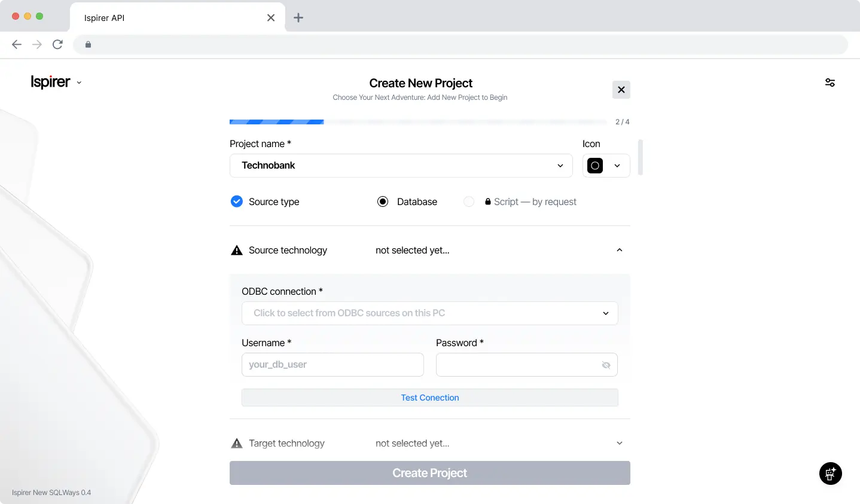Click the browser address bar
Viewport: 860px width, 504px height.
461,44
